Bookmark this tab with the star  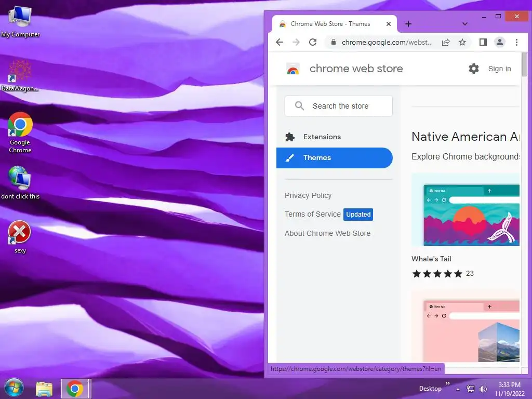coord(462,42)
